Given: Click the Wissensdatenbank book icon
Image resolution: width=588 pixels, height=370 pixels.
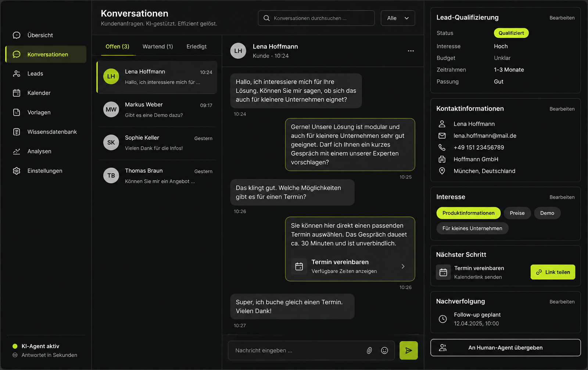Looking at the screenshot, I should (17, 132).
